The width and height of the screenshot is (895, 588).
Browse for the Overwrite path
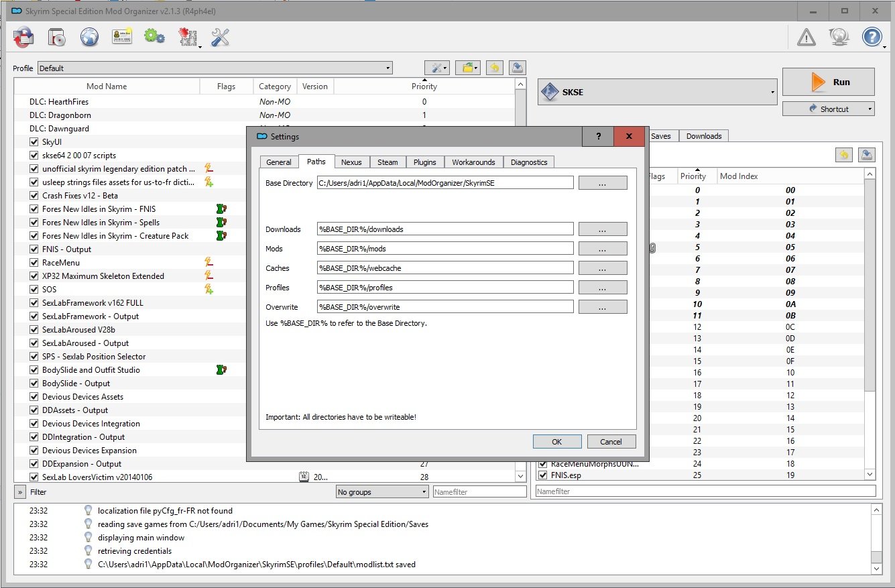click(603, 307)
